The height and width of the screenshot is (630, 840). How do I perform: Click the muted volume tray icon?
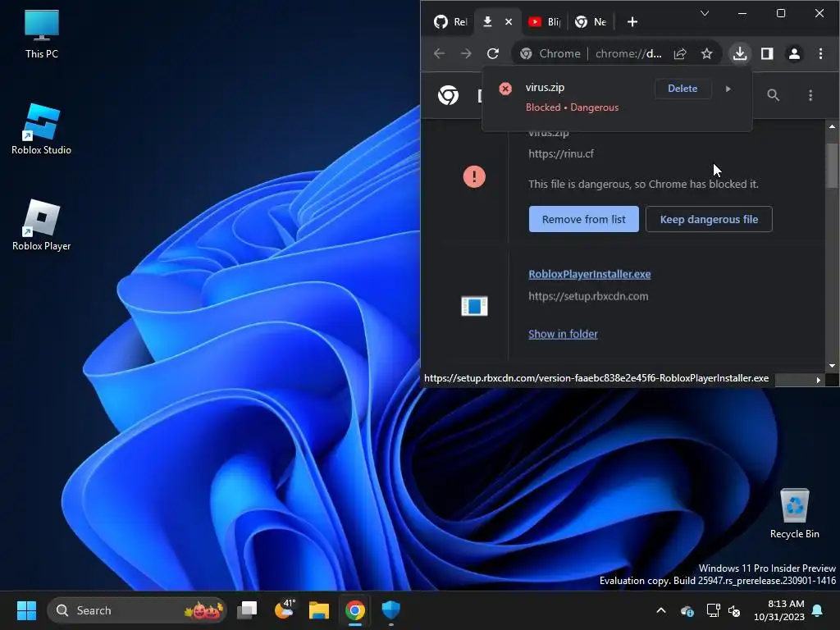click(x=734, y=610)
